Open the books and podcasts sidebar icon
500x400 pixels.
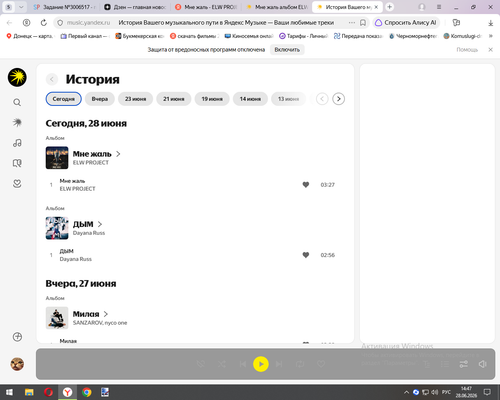(17, 163)
